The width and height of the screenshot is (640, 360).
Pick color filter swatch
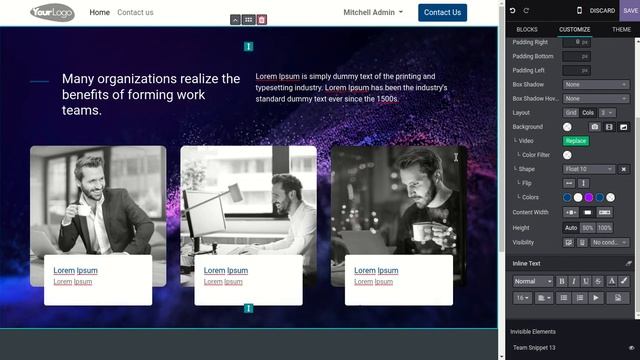pyautogui.click(x=567, y=155)
